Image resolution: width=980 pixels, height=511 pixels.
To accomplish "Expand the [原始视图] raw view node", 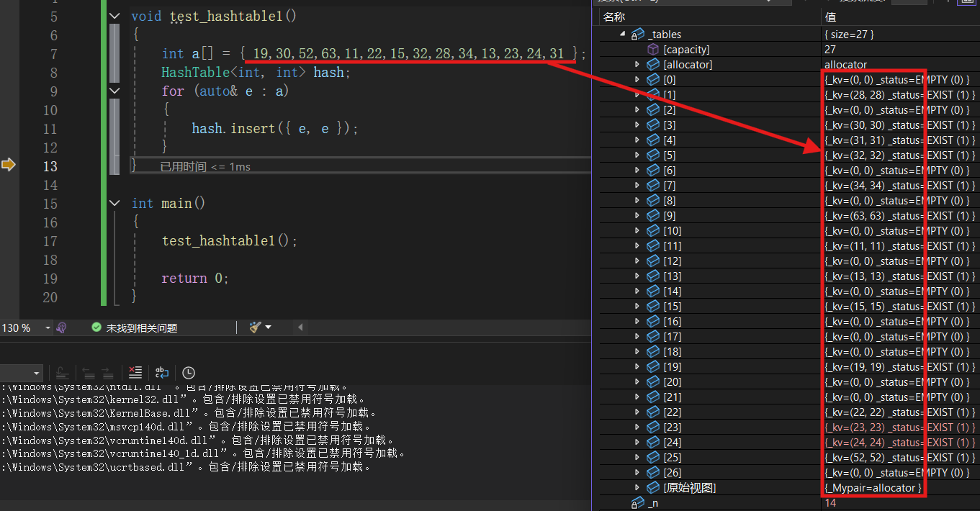I will click(637, 488).
